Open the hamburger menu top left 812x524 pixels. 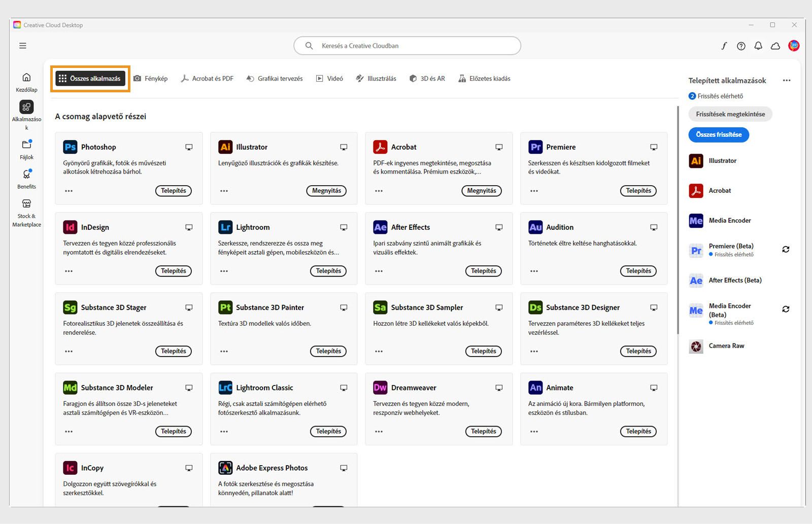click(x=22, y=45)
